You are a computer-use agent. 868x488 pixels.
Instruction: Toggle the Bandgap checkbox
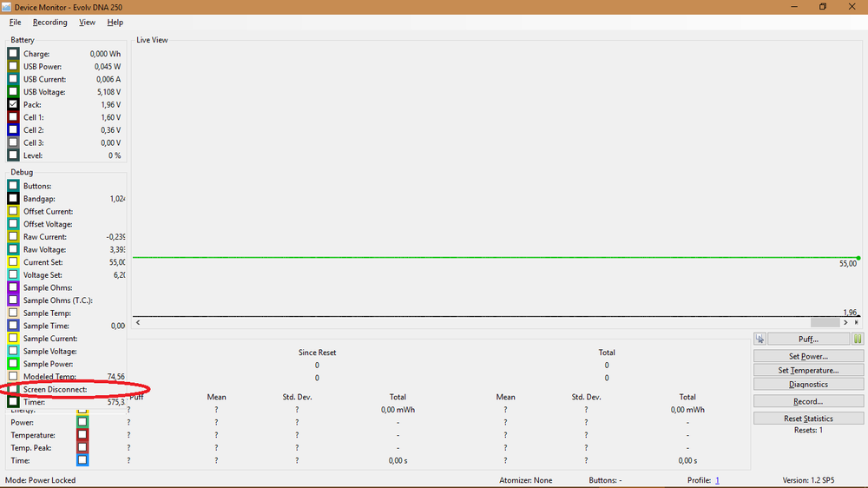coord(13,199)
